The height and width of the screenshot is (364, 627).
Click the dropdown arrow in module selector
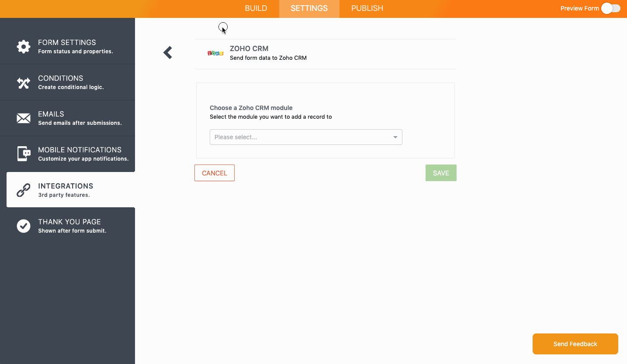(x=395, y=137)
